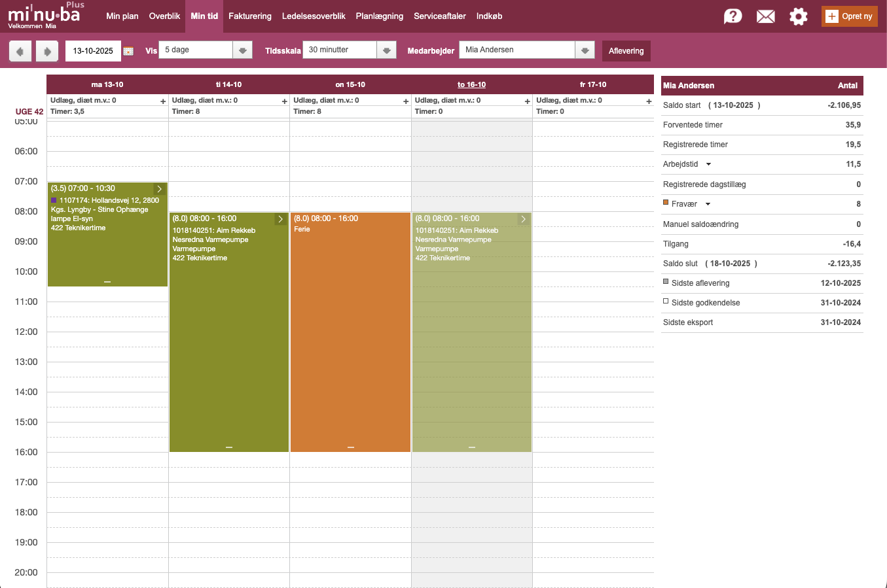887x588 pixels.
Task: Switch to the Fakturering tab
Action: pyautogui.click(x=249, y=16)
